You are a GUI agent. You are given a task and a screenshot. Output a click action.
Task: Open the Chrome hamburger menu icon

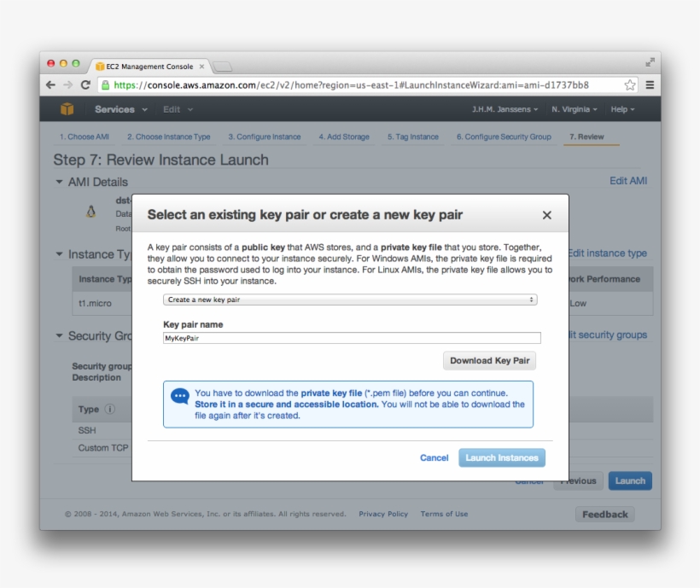coord(650,85)
